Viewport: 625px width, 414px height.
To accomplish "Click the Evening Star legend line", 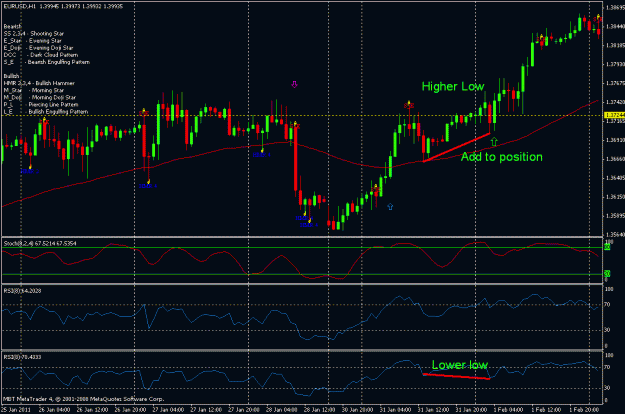I will pos(33,41).
